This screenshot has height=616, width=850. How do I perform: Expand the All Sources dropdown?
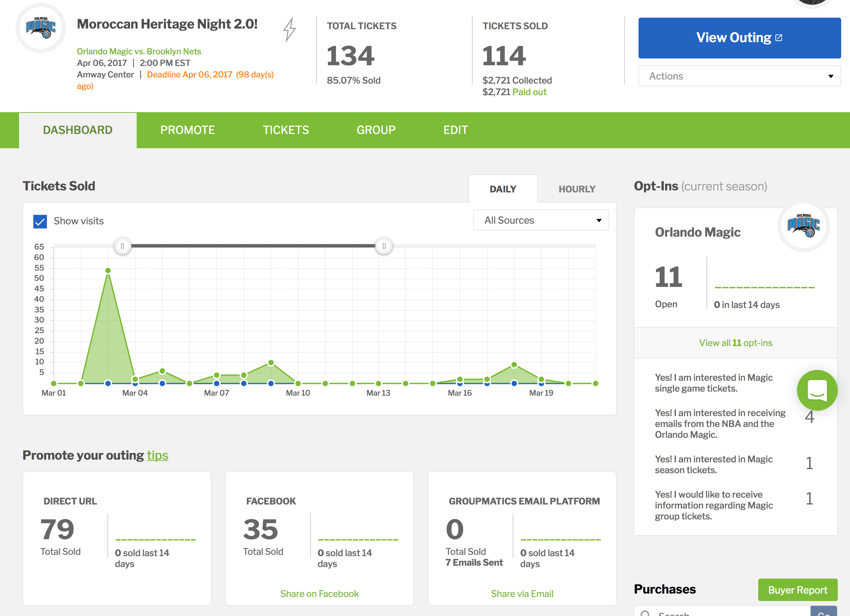pyautogui.click(x=541, y=220)
